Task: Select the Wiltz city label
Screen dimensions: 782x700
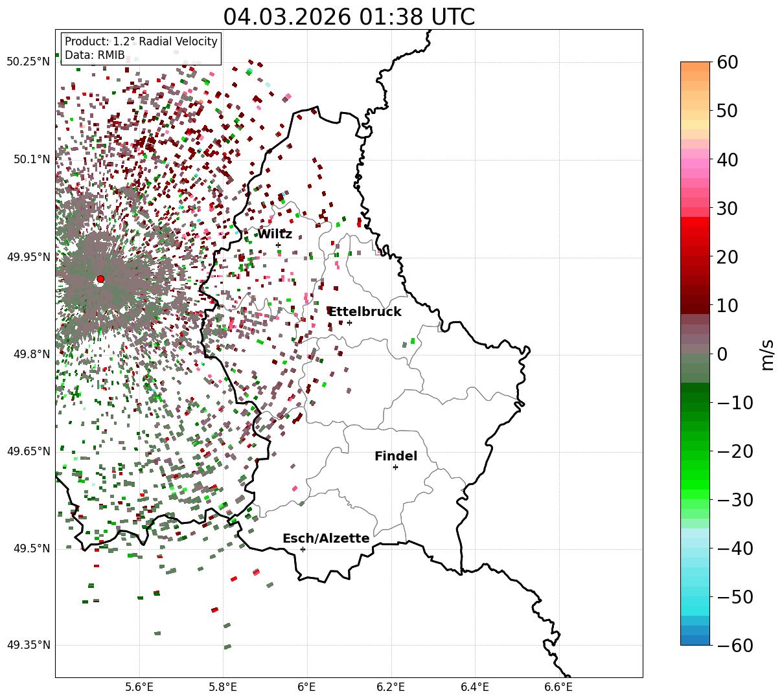Action: pyautogui.click(x=275, y=234)
